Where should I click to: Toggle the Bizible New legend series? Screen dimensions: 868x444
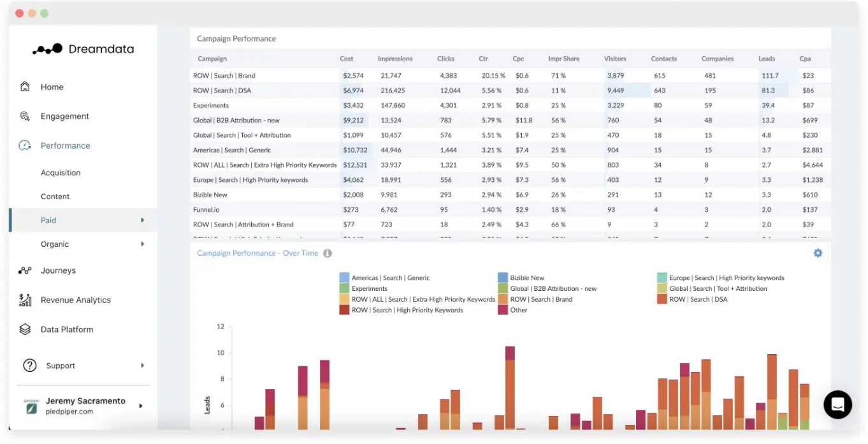point(503,277)
